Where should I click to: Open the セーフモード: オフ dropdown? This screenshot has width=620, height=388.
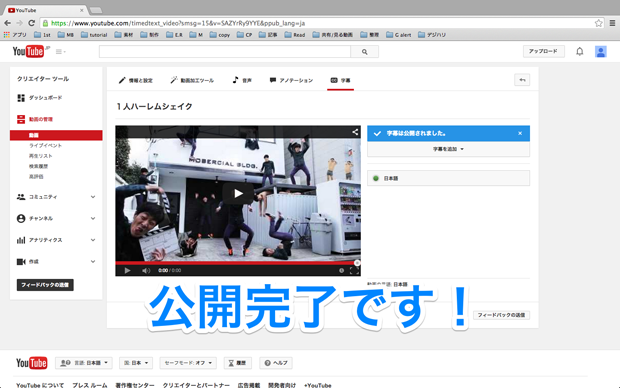click(x=188, y=363)
